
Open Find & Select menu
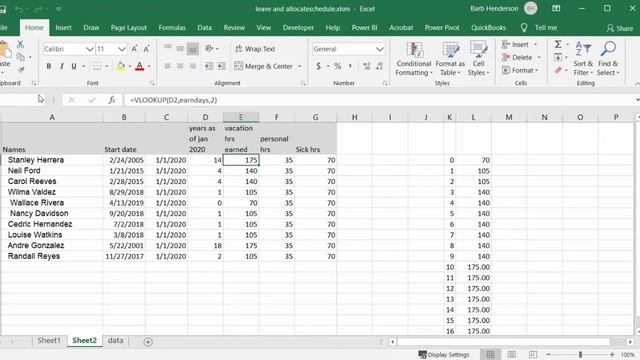coord(608,59)
